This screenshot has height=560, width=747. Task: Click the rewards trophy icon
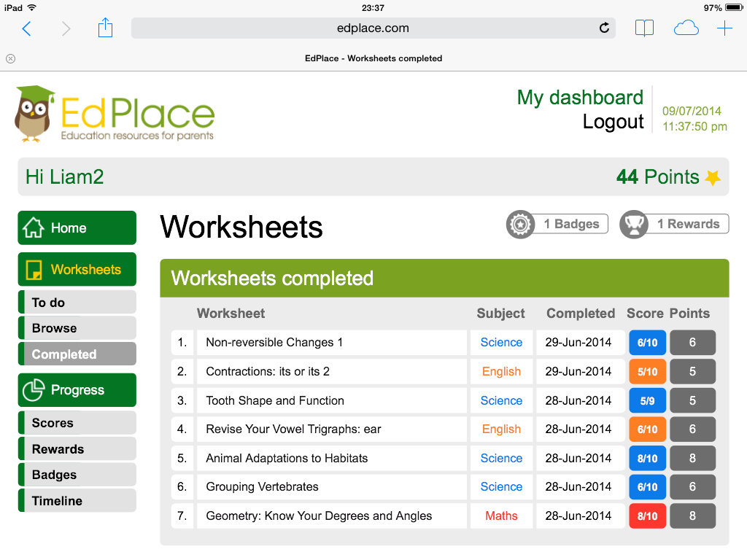pos(634,224)
